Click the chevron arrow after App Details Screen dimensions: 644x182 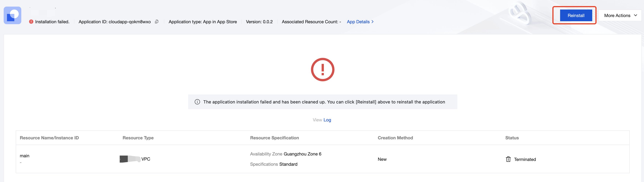[372, 22]
